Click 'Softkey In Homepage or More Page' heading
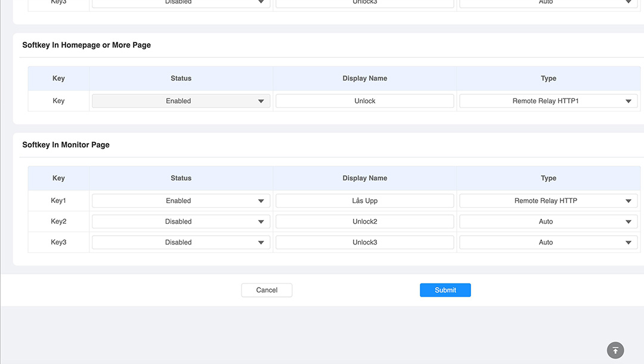Image resolution: width=644 pixels, height=364 pixels. (x=86, y=45)
